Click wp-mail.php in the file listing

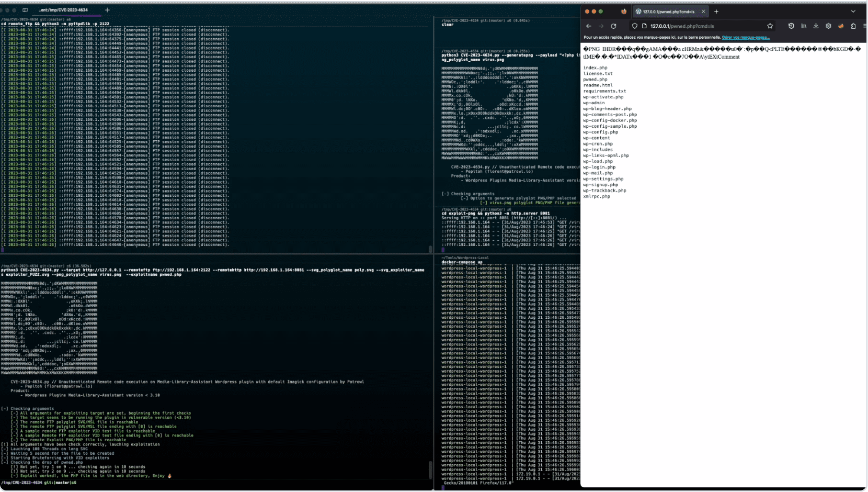(598, 173)
